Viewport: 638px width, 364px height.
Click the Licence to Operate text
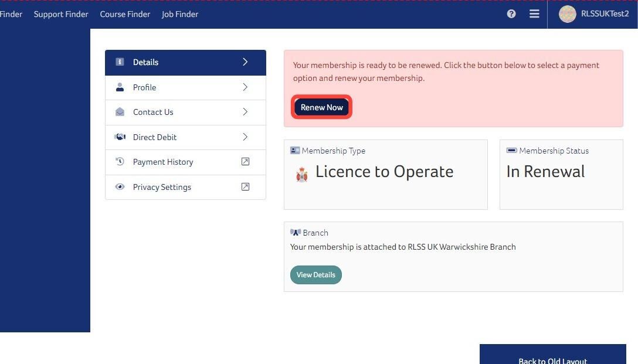pyautogui.click(x=384, y=172)
